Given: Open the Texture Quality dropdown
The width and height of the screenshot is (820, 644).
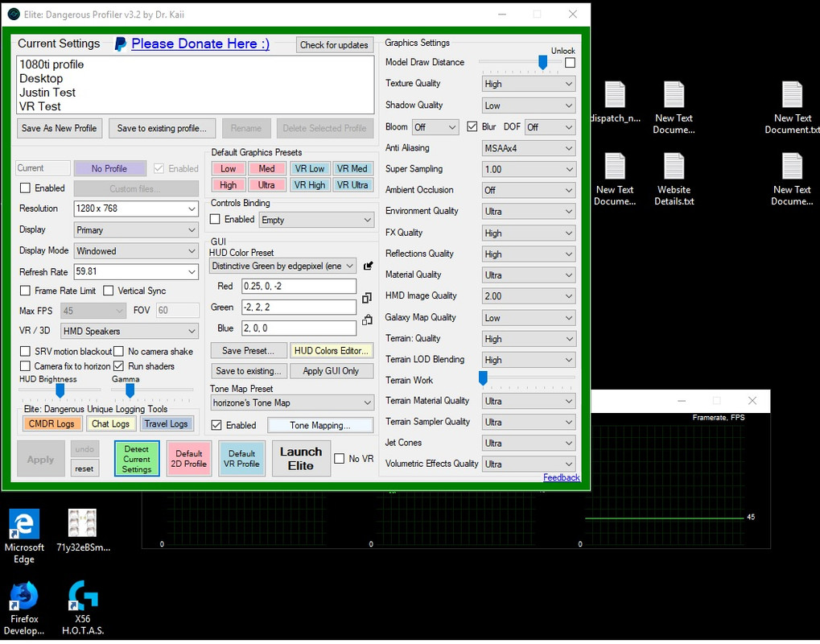Looking at the screenshot, I should 529,84.
